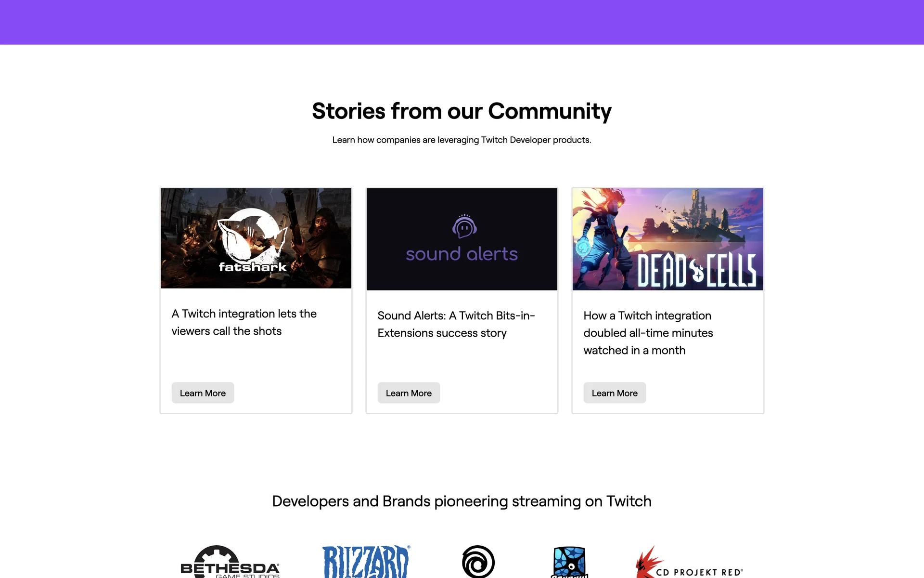This screenshot has width=924, height=578.
Task: Click the Sound Alerts headphone mascot icon
Action: point(464,226)
